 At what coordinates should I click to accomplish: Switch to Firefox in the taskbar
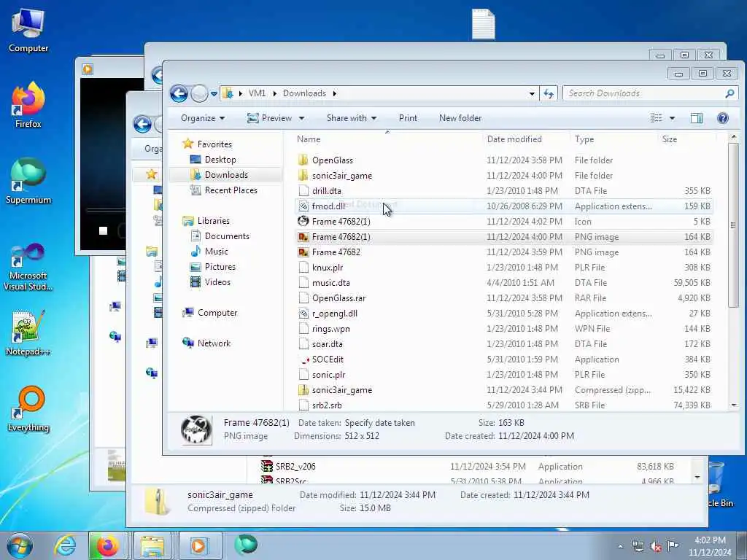[x=108, y=545]
